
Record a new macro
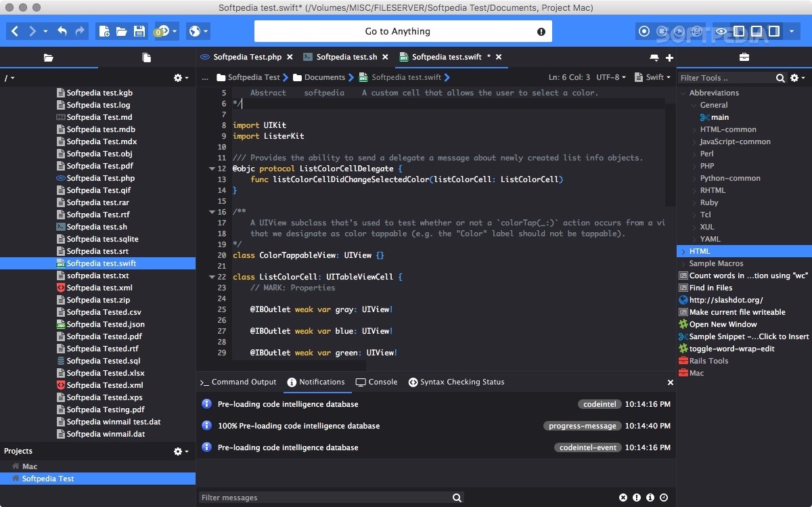[x=644, y=31]
